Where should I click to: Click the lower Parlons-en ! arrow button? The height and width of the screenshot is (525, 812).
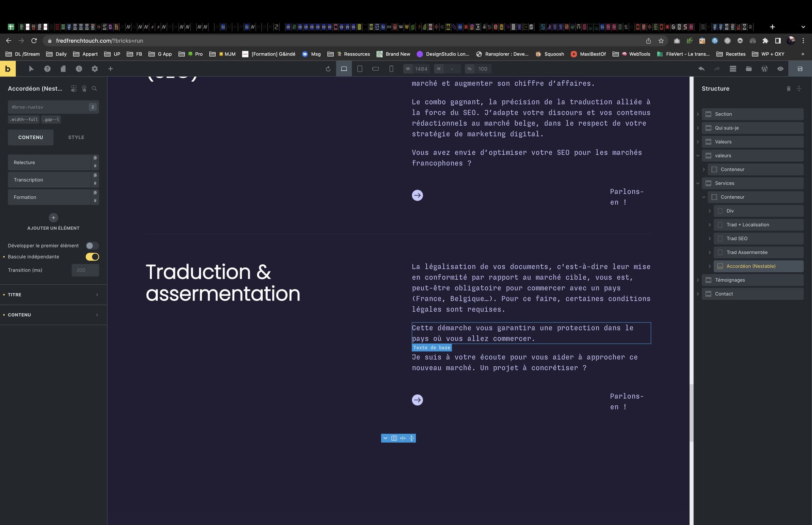point(417,400)
